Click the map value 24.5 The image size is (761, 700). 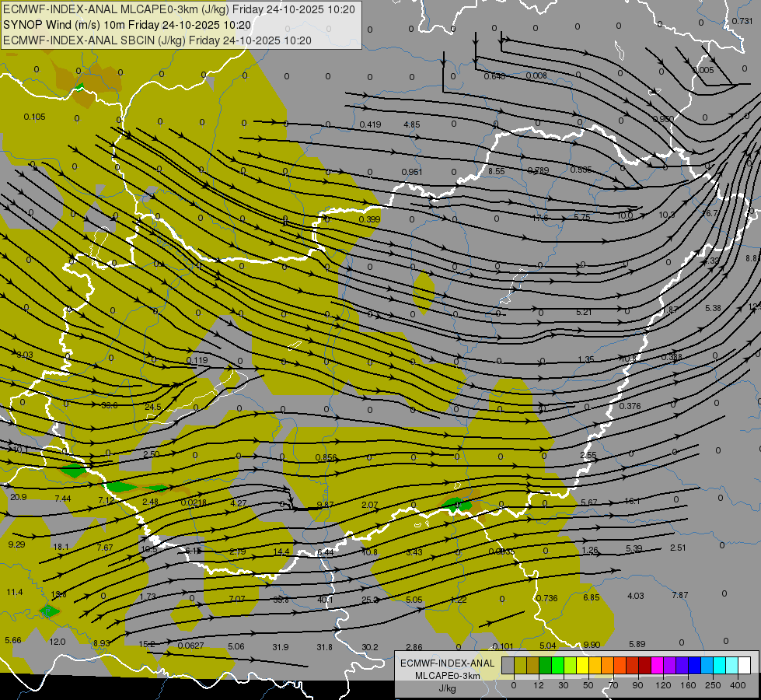click(x=153, y=407)
